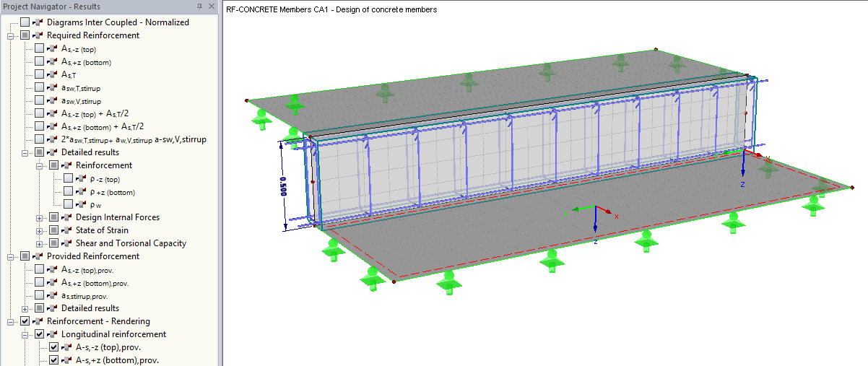This screenshot has width=868, height=366.
Task: Click the icon beside Provided Reinforcement
Action: point(38,256)
